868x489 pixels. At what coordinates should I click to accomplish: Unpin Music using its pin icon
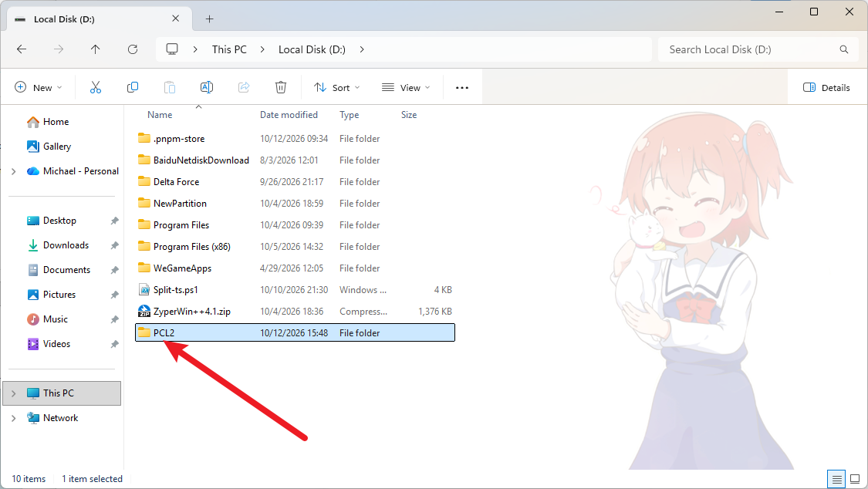[x=114, y=320]
